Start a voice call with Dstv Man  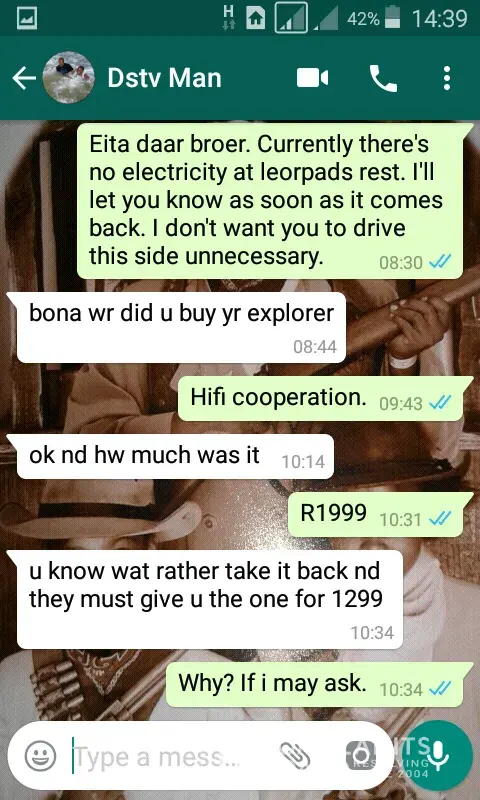click(x=383, y=78)
